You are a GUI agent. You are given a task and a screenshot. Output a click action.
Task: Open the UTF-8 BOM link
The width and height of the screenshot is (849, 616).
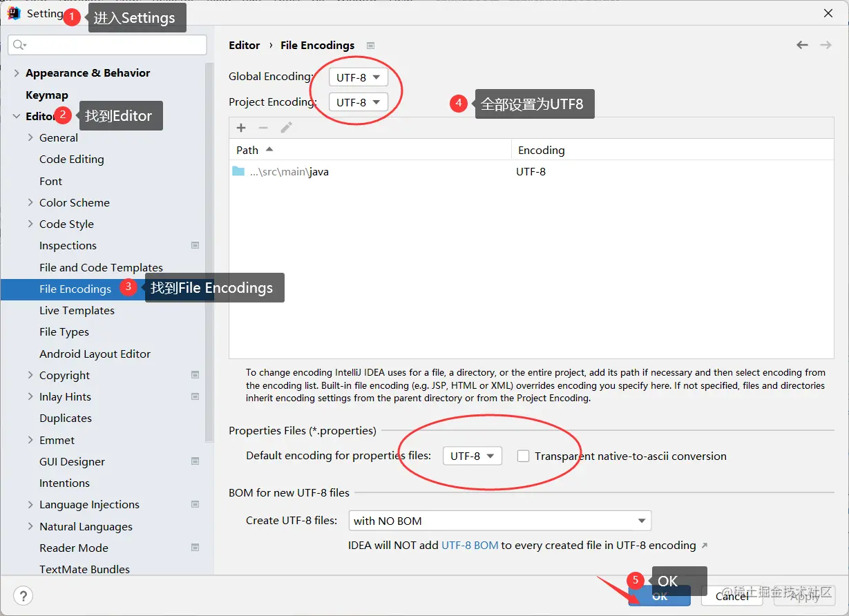click(x=470, y=545)
